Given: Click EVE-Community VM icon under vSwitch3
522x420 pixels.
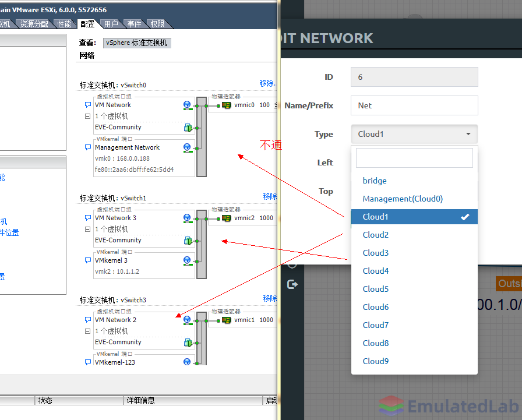Looking at the screenshot, I should click(x=188, y=343).
